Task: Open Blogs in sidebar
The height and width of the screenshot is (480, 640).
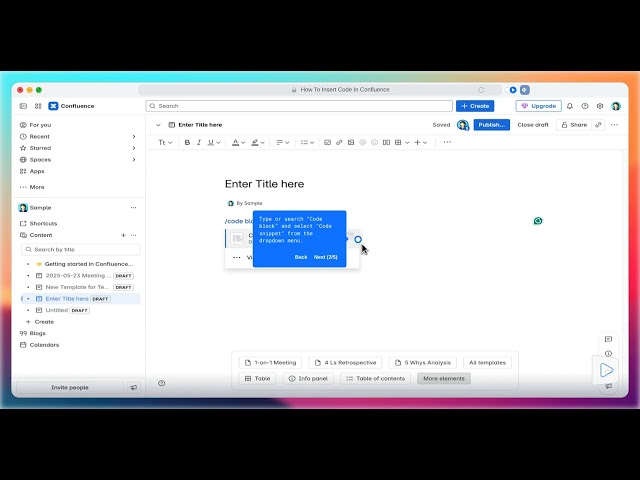Action: (37, 333)
